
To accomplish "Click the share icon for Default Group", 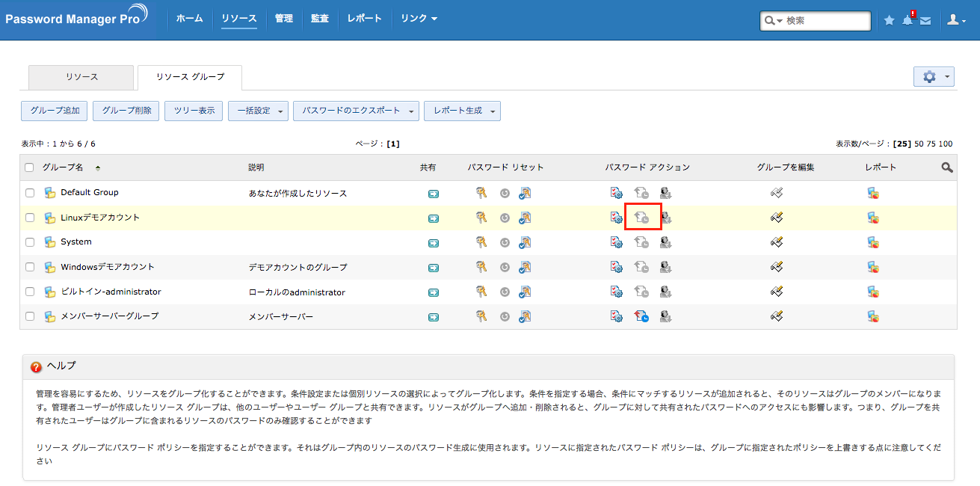I will click(x=433, y=194).
